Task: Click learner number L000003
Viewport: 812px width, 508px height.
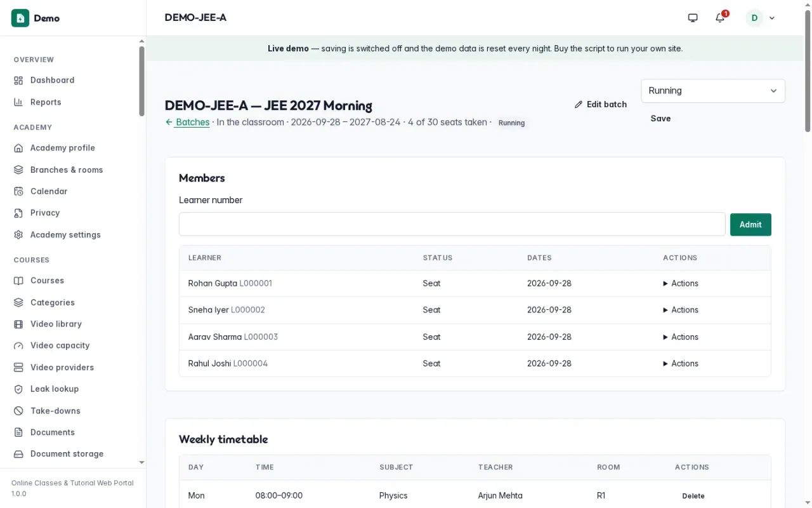Action: click(x=261, y=337)
